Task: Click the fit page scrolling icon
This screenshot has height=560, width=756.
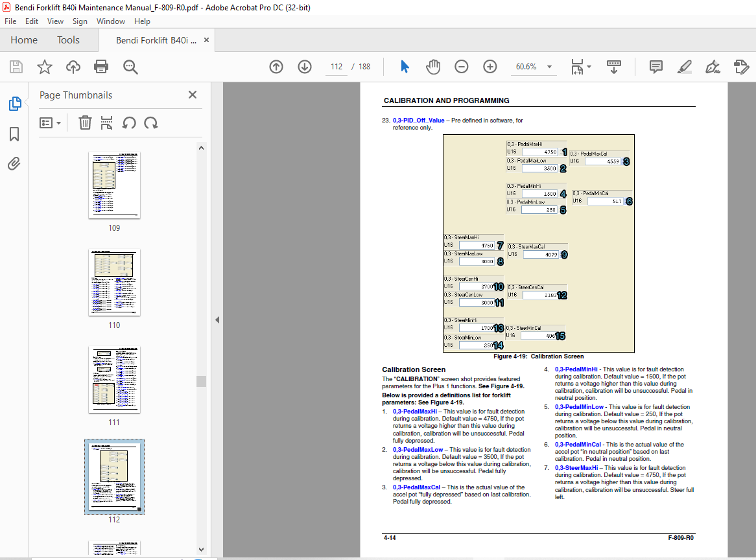Action: 577,67
